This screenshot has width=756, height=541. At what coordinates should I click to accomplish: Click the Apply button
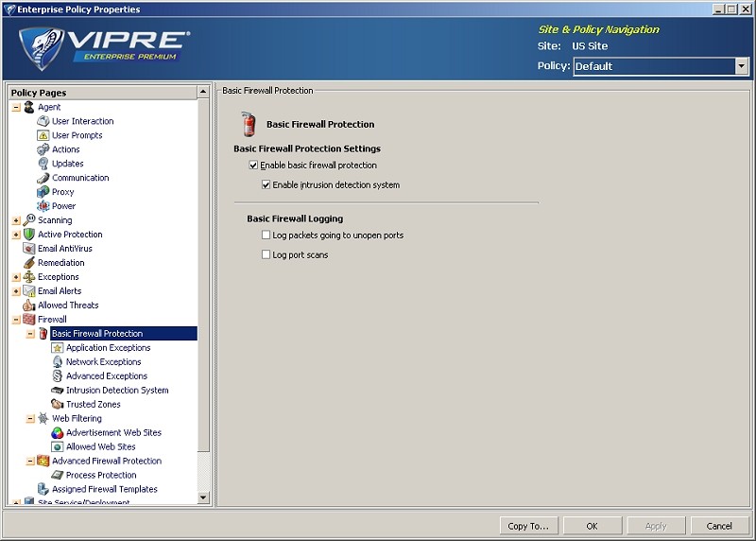656,526
